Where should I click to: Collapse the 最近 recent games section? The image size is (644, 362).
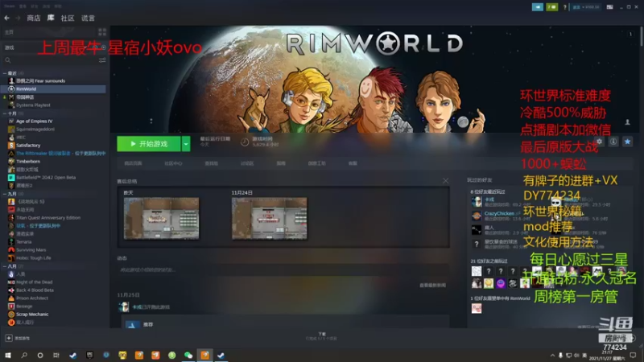[x=5, y=73]
